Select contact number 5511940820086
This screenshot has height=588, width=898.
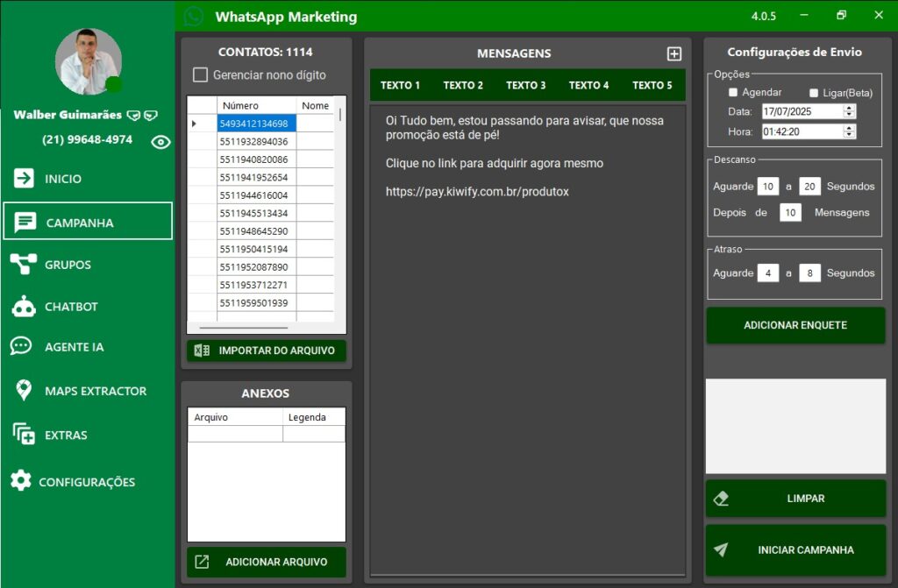254,159
